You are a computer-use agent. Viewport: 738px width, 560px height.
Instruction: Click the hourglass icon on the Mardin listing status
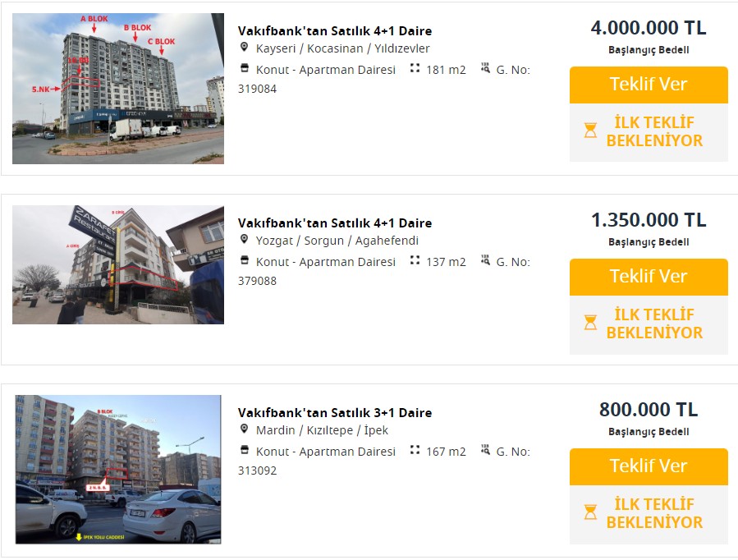[x=589, y=512]
